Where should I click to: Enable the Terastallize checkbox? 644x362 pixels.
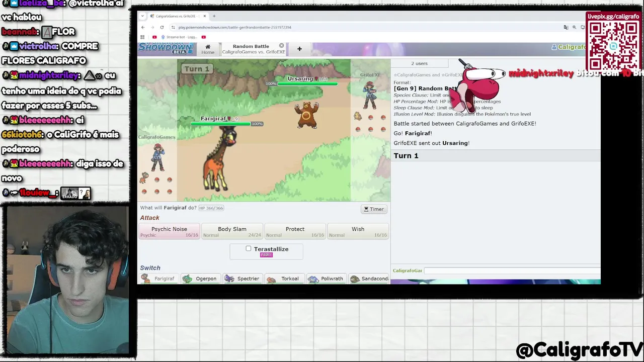coord(249,248)
